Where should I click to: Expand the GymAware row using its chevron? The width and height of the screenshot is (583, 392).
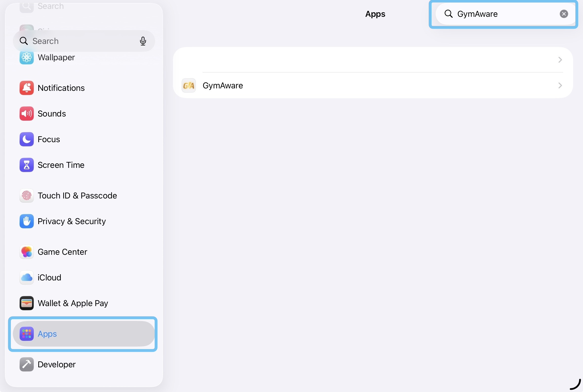[560, 85]
